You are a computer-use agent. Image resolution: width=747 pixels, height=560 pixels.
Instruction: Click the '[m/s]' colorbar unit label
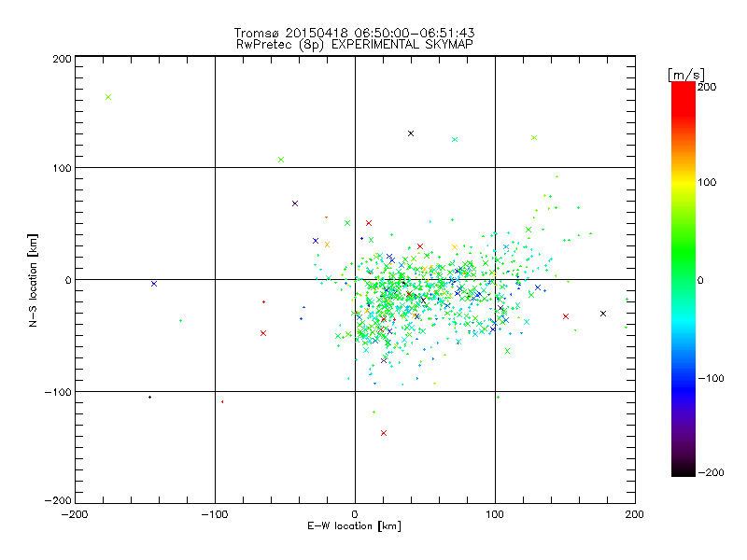(686, 75)
